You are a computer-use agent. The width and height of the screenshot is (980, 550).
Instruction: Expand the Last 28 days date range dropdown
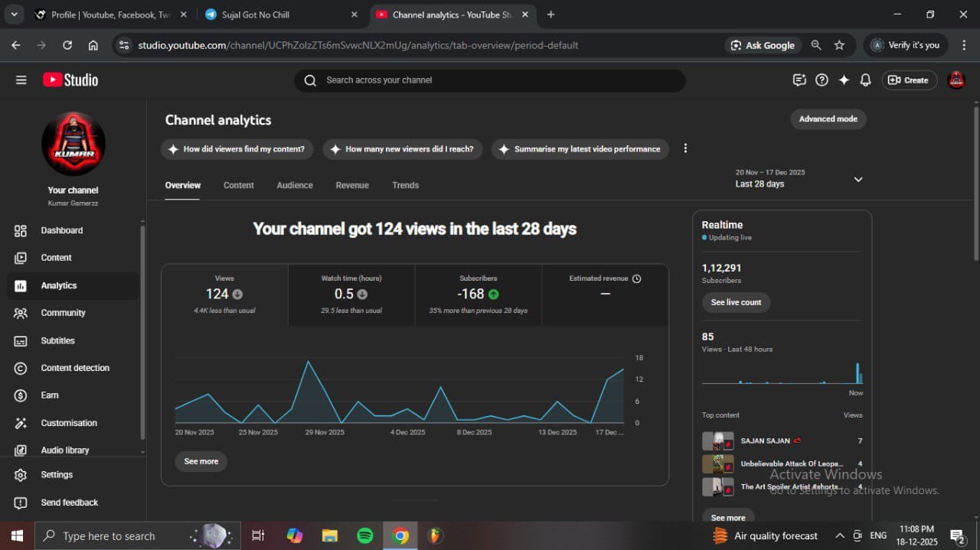tap(857, 179)
